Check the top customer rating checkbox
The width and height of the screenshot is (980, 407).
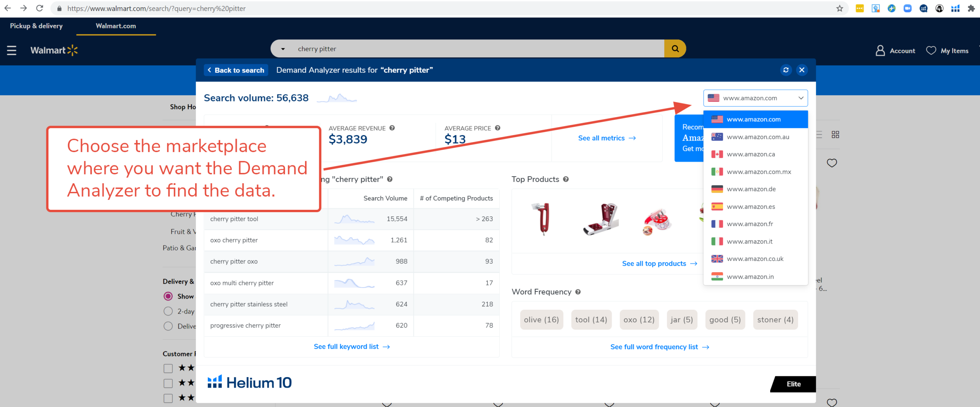(x=168, y=368)
